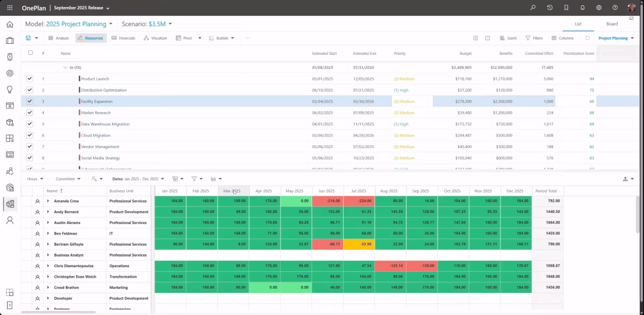Viewport: 644px width, 315px height.
Task: Click the refresh icon beside Project Planning
Action: coord(588,38)
